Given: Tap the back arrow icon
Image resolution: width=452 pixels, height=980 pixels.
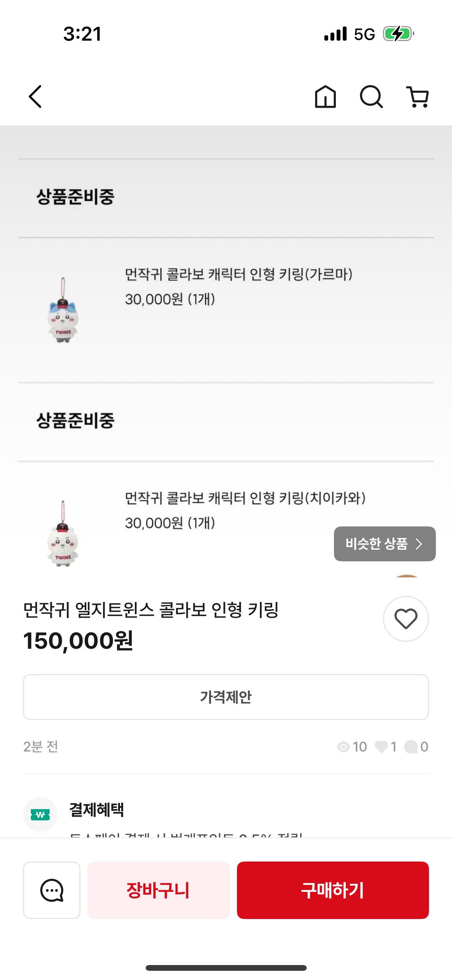Looking at the screenshot, I should [35, 97].
